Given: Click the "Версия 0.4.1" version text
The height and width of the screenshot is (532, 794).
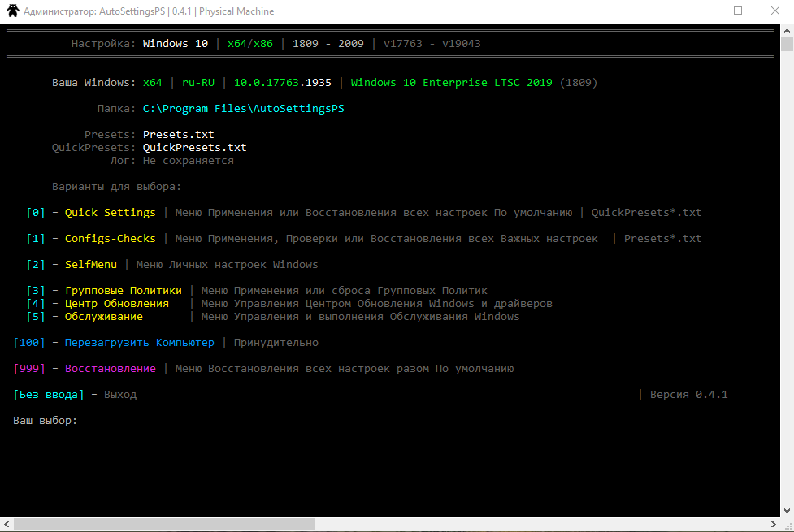Looking at the screenshot, I should [x=688, y=394].
